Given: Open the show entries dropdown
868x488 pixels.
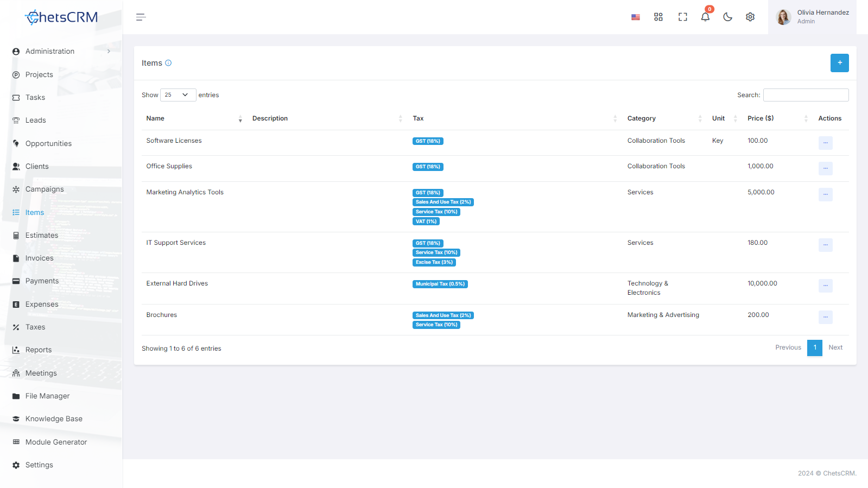Looking at the screenshot, I should pyautogui.click(x=178, y=95).
